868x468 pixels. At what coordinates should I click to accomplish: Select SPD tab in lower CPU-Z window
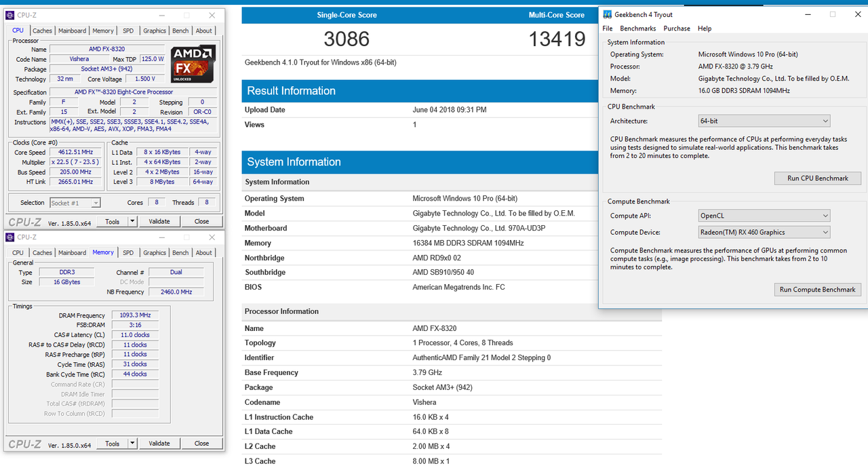coord(128,253)
